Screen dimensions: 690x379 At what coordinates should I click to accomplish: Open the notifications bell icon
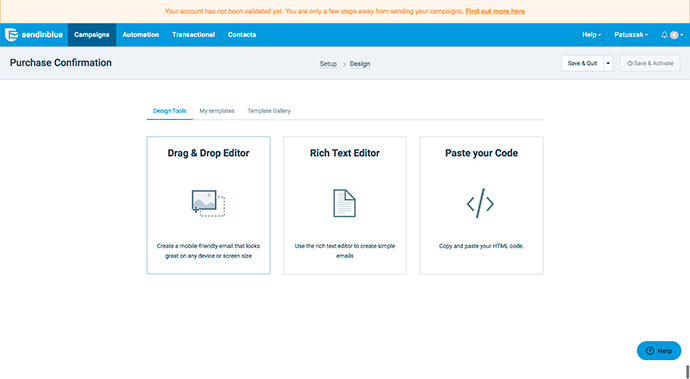[x=664, y=35]
